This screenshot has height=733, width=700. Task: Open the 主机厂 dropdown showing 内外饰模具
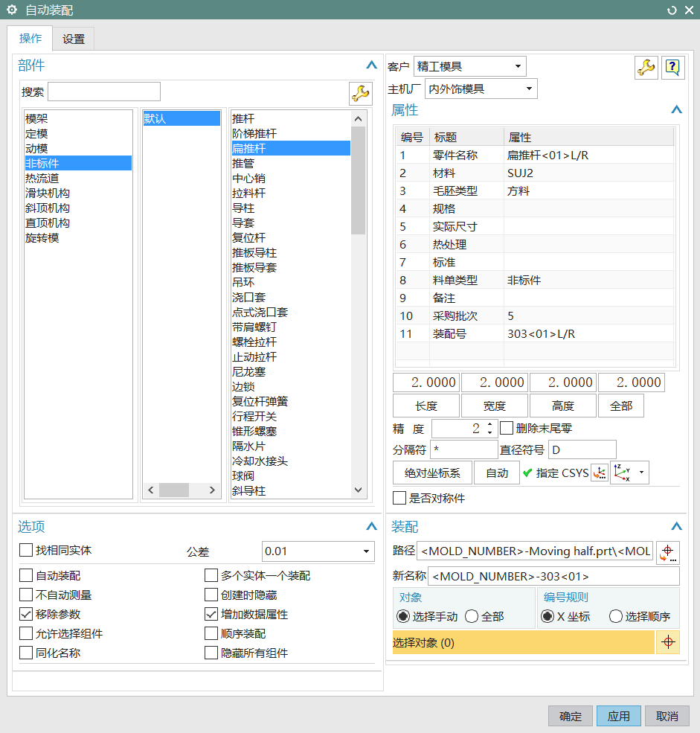[x=481, y=89]
